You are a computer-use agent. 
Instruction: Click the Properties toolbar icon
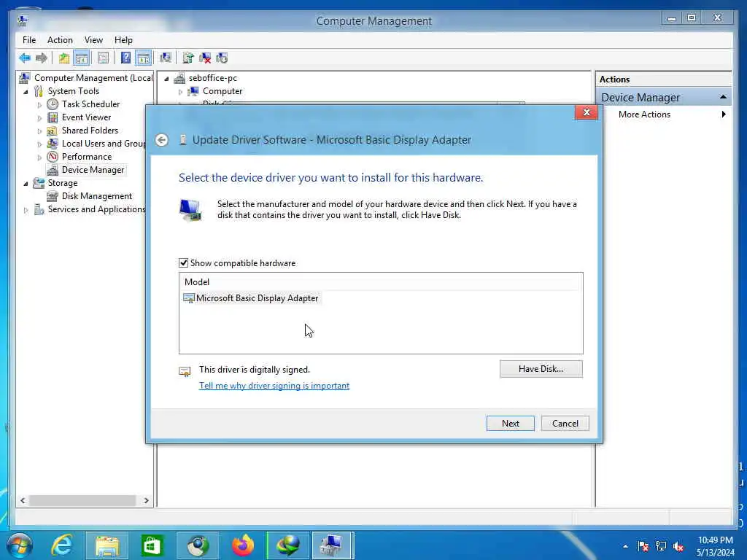103,58
